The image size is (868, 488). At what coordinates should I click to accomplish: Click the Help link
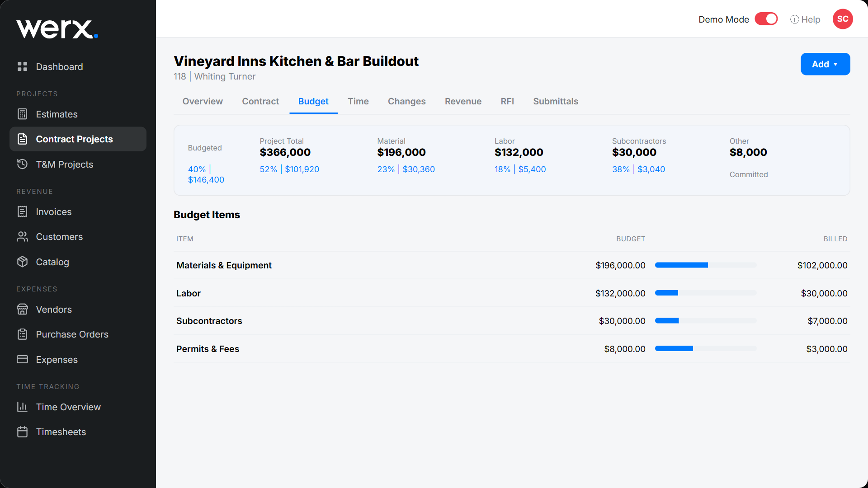click(805, 19)
